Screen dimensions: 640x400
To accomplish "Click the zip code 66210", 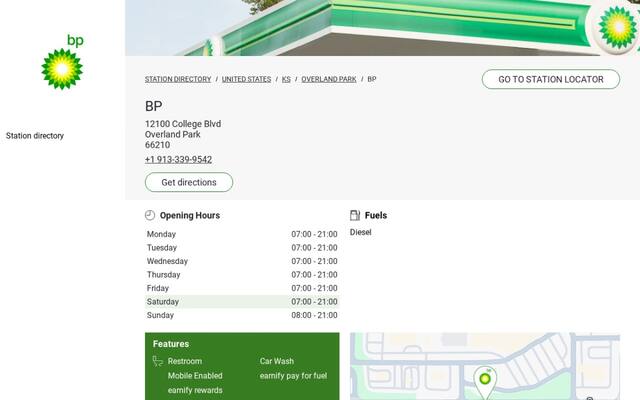I will tap(158, 145).
